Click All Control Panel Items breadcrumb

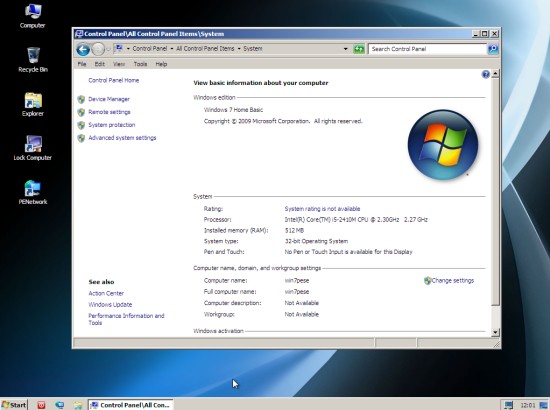(x=205, y=49)
